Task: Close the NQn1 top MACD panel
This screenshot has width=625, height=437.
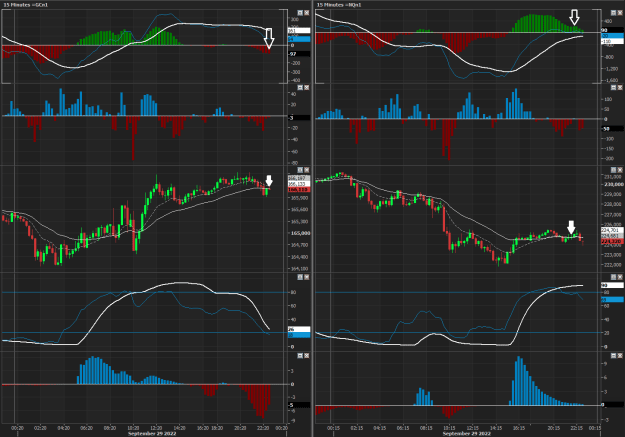Action: point(620,13)
